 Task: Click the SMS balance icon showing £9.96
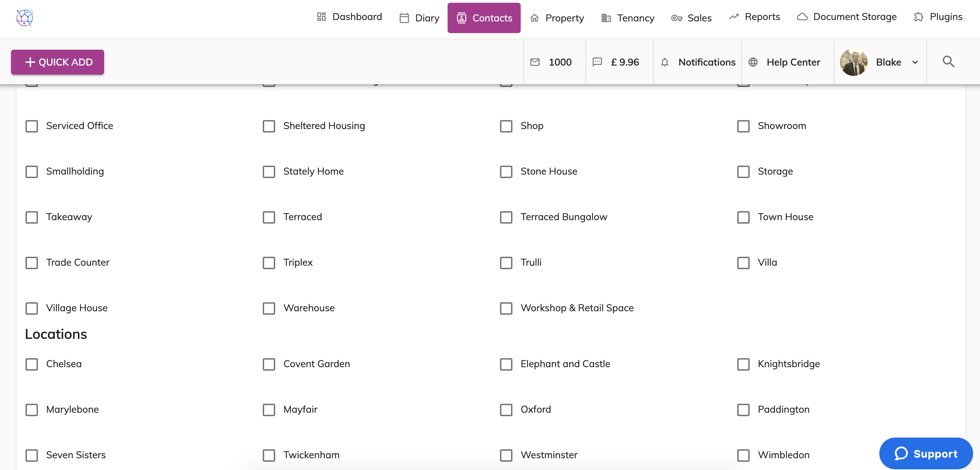(x=598, y=62)
